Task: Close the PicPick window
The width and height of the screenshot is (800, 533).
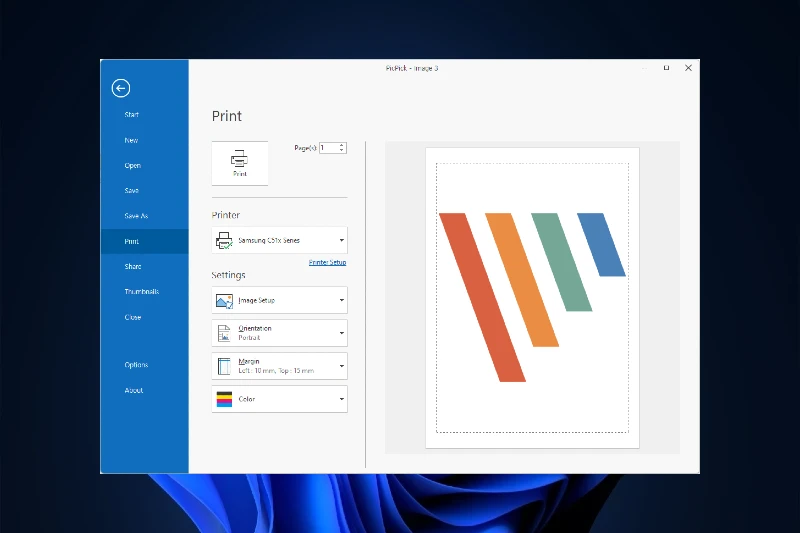Action: coord(688,68)
